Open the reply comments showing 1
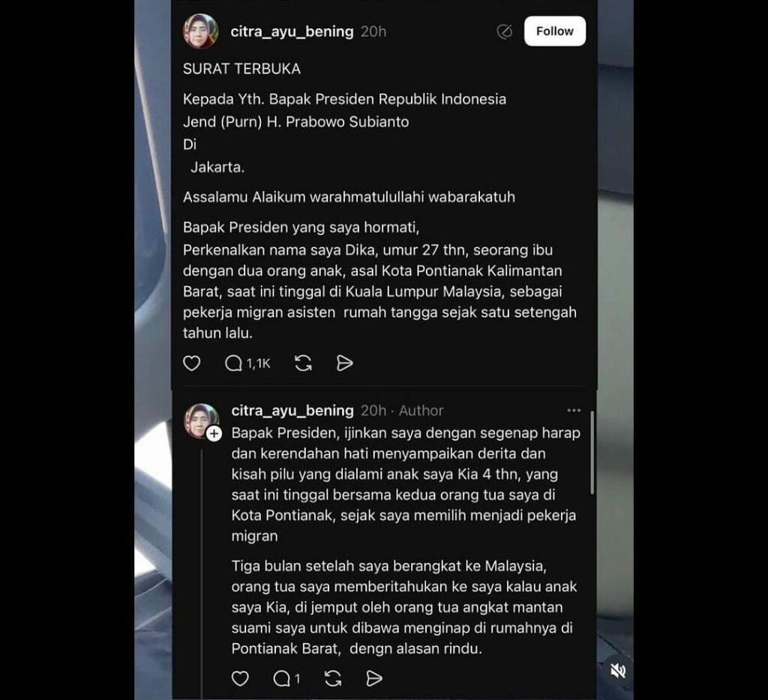The height and width of the screenshot is (700, 768). coord(286,678)
